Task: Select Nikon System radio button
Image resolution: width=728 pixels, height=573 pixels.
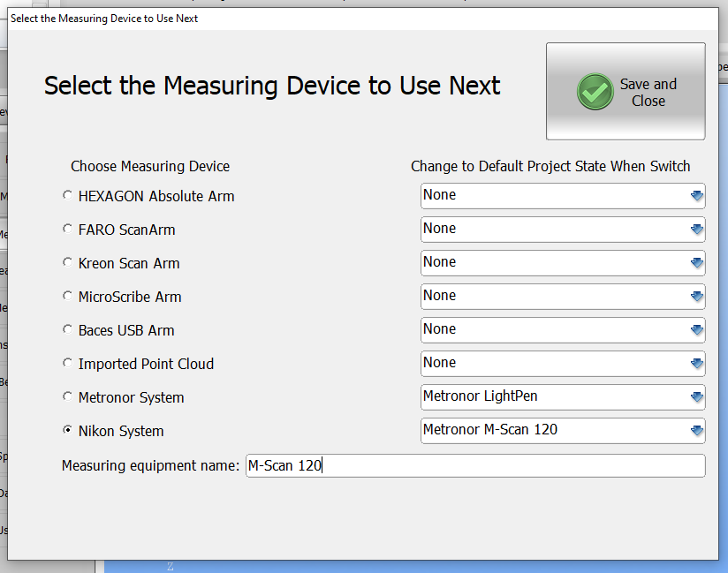Action: [x=68, y=430]
